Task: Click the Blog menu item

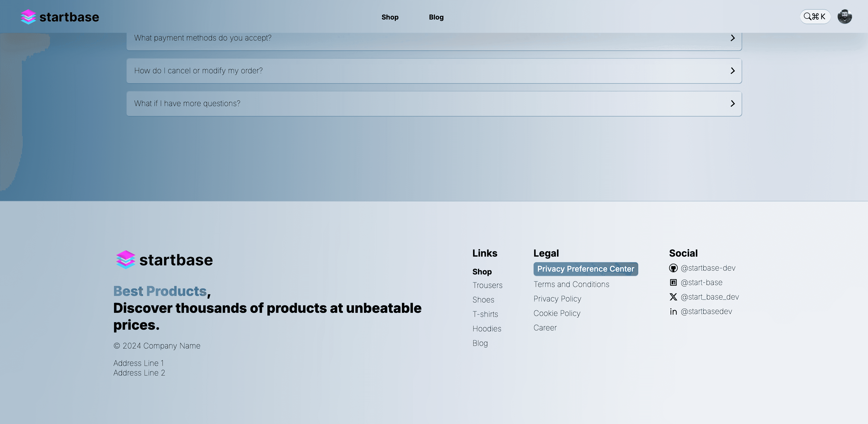Action: [x=436, y=17]
